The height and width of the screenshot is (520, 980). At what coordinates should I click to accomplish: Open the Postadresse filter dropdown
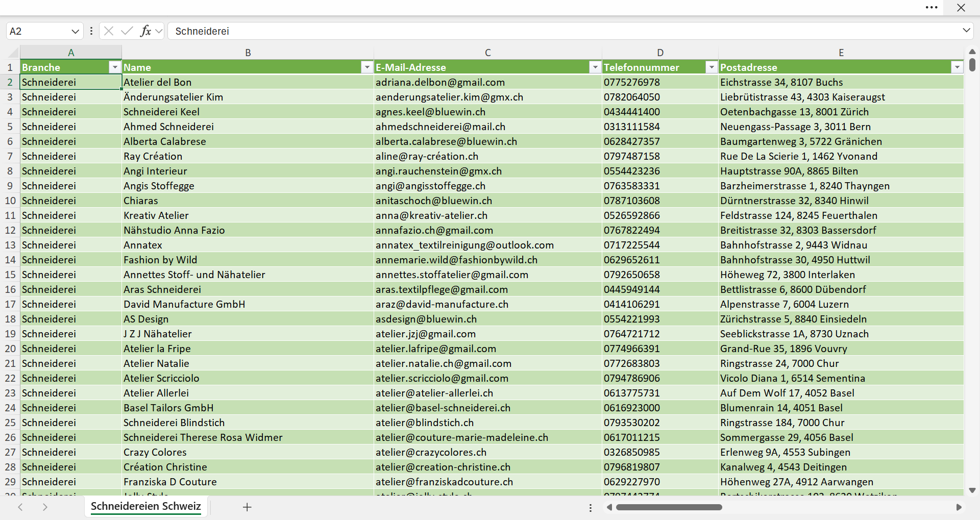tap(957, 67)
